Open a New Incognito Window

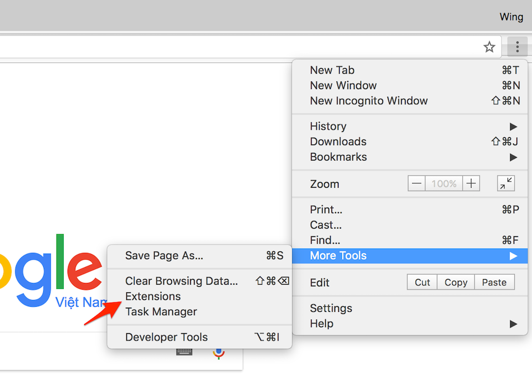(410, 101)
